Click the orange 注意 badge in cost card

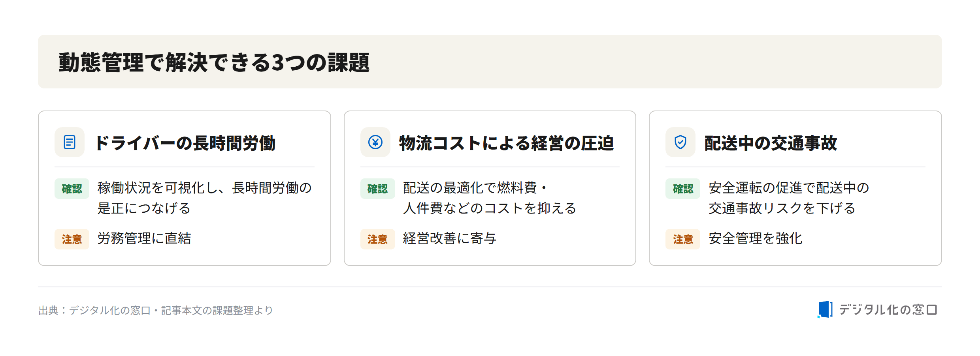pos(377,239)
